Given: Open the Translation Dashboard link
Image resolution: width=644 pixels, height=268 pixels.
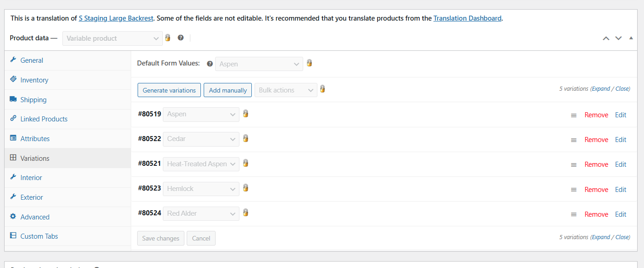Looking at the screenshot, I should click(x=467, y=18).
